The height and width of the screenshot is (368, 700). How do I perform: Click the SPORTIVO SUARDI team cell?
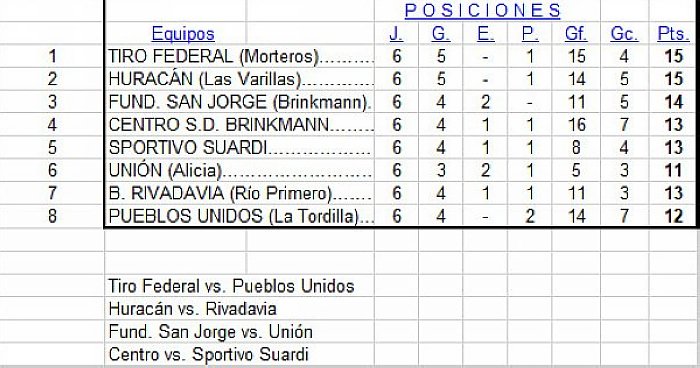tap(240, 147)
